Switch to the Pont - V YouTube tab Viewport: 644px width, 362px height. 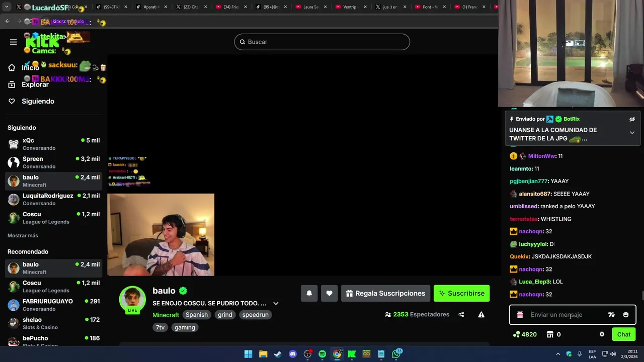pyautogui.click(x=431, y=7)
